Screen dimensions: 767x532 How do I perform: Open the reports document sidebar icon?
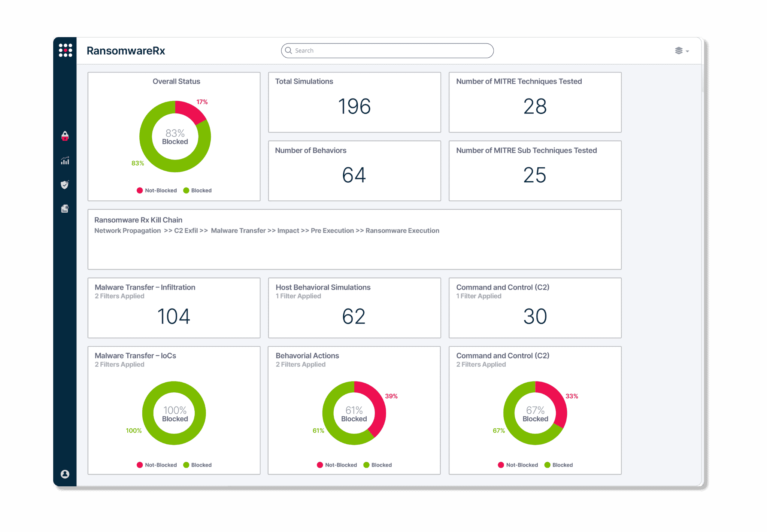click(x=65, y=209)
